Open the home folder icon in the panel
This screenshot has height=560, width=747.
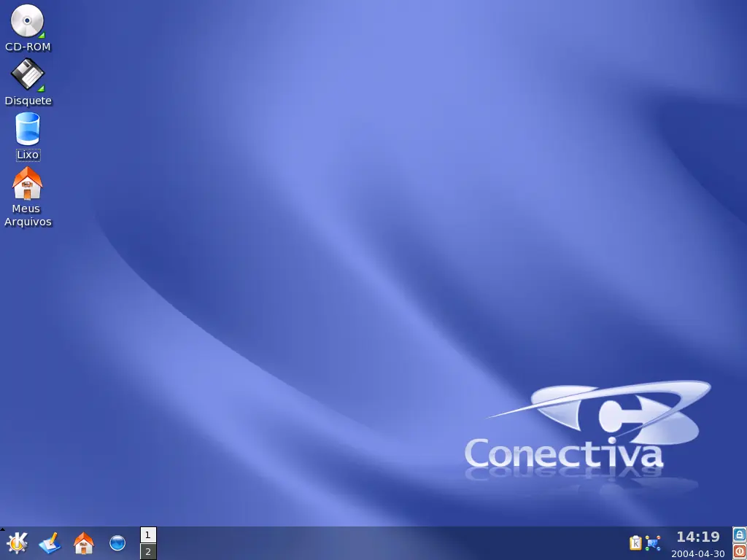84,542
